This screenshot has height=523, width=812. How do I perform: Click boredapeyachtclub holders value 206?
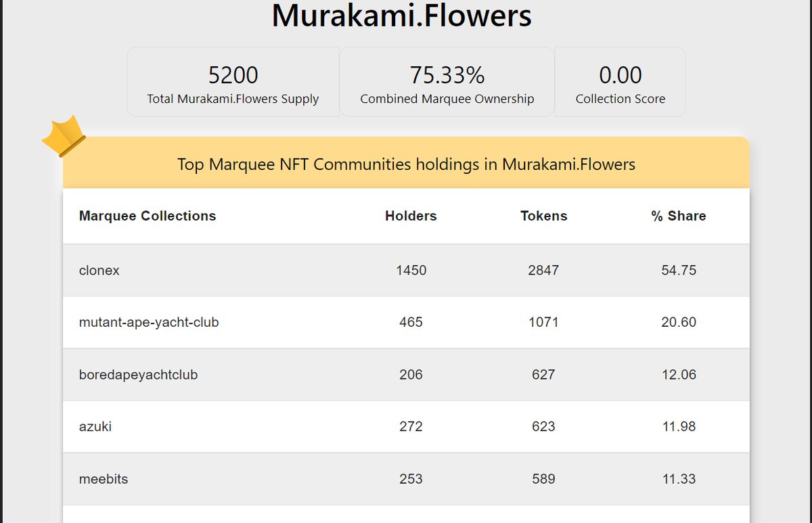[411, 375]
